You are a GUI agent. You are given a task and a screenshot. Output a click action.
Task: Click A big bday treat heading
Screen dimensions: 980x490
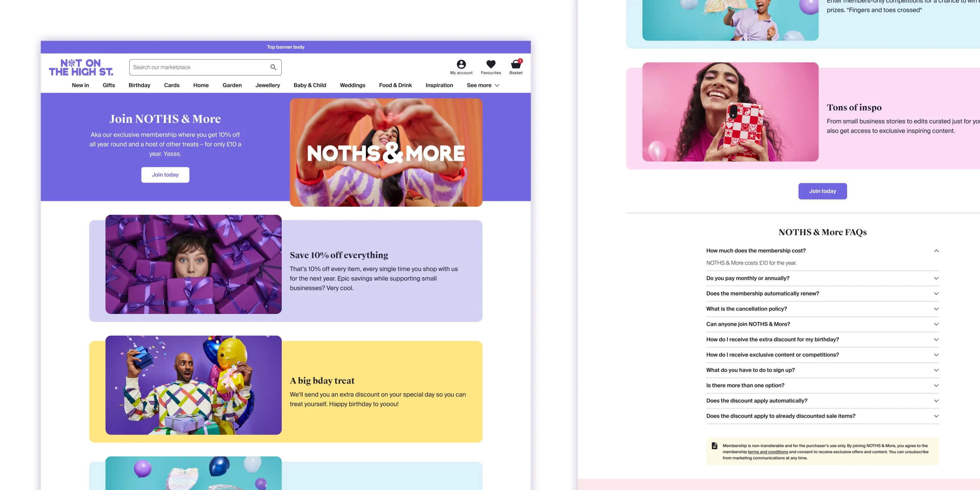pos(322,381)
